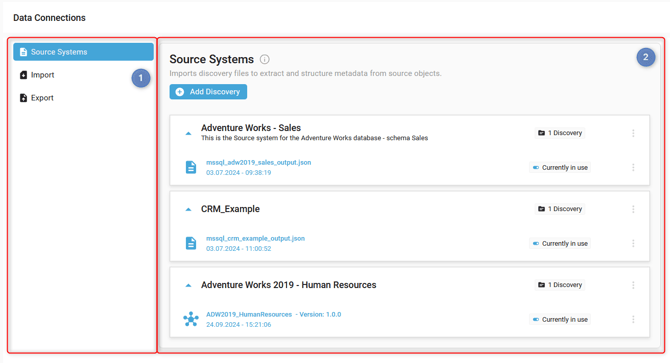The height and width of the screenshot is (363, 670).
Task: Click the file icon of mssql_adw2019_sales_output.json
Action: pos(191,167)
